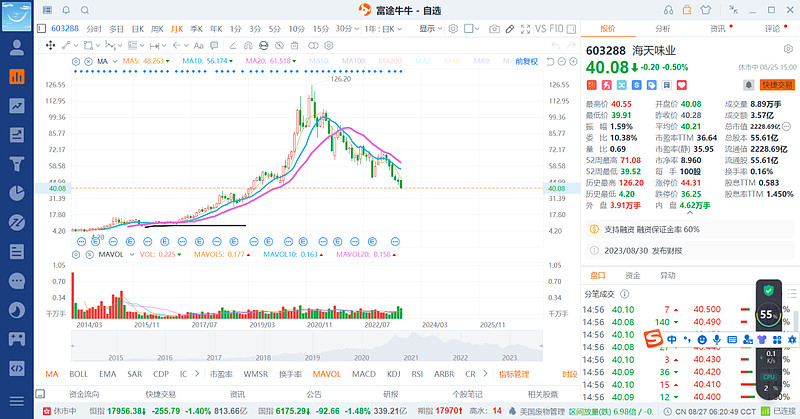This screenshot has height=419, width=800.
Task: Open stock settings gear beside 海天味业
Action: coord(788,50)
